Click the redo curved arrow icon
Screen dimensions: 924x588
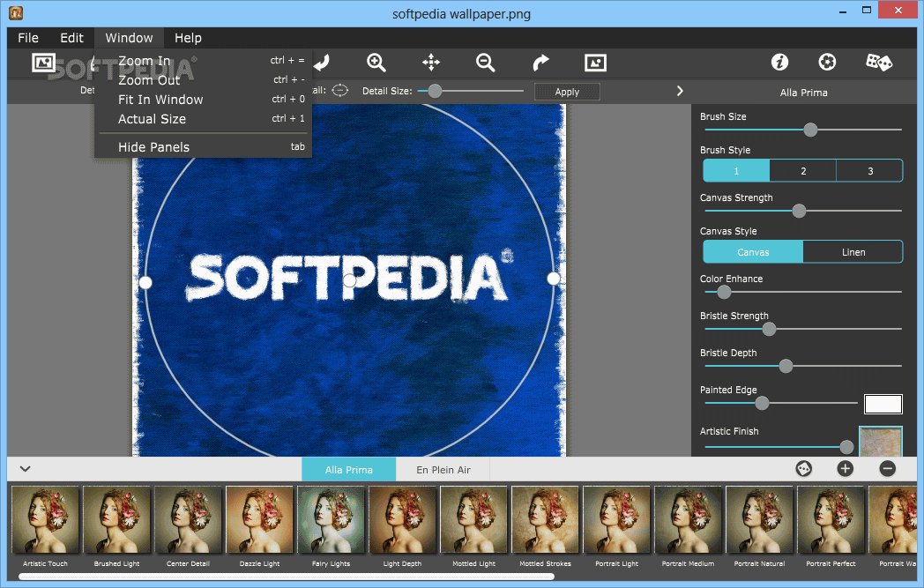pos(540,63)
